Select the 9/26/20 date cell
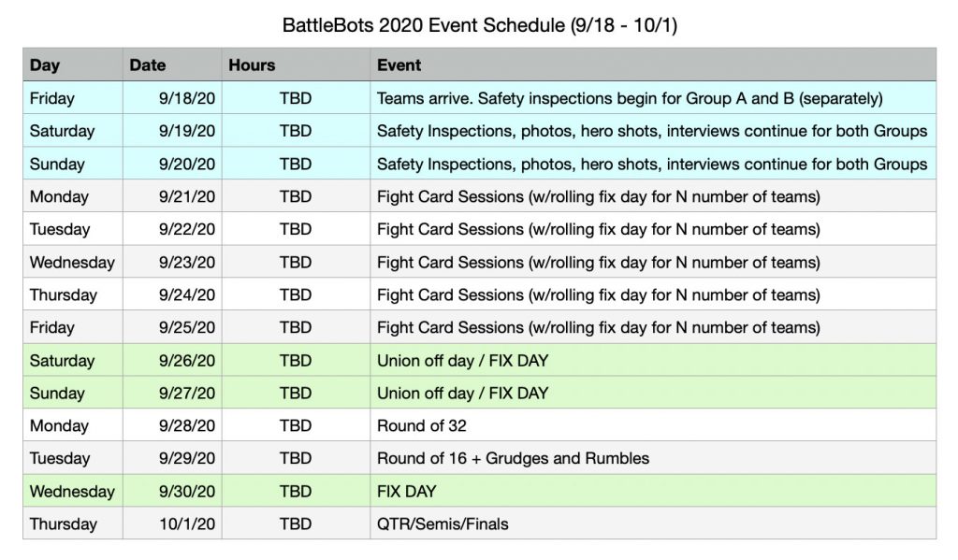 [191, 360]
